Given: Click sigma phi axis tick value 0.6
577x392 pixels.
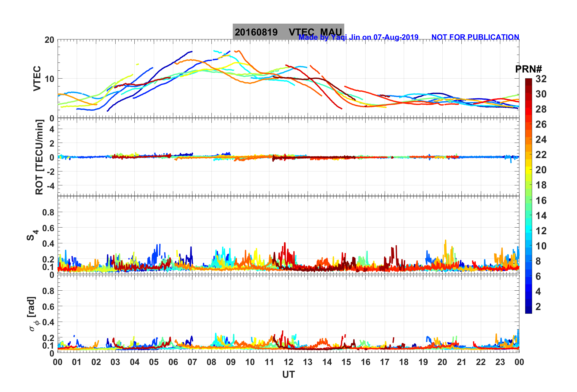Looking at the screenshot, I should (x=49, y=306).
